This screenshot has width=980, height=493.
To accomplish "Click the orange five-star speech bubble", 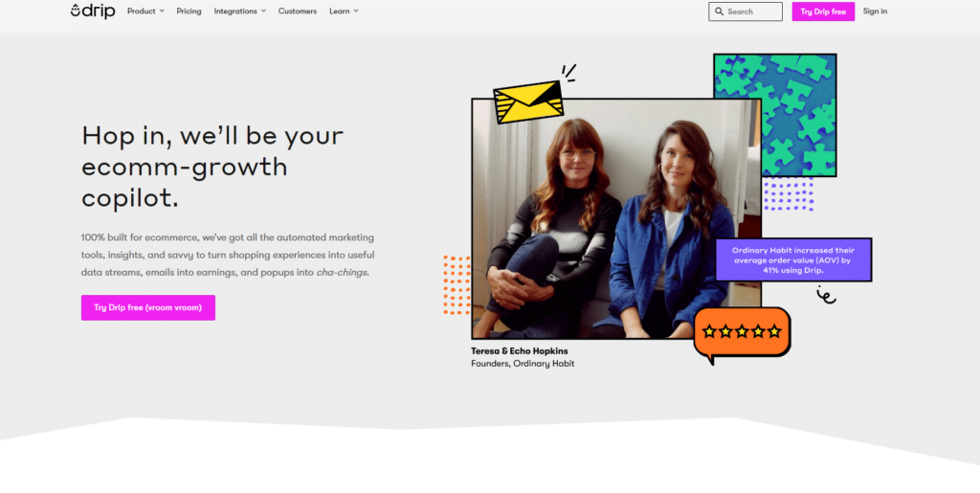I will pyautogui.click(x=742, y=334).
